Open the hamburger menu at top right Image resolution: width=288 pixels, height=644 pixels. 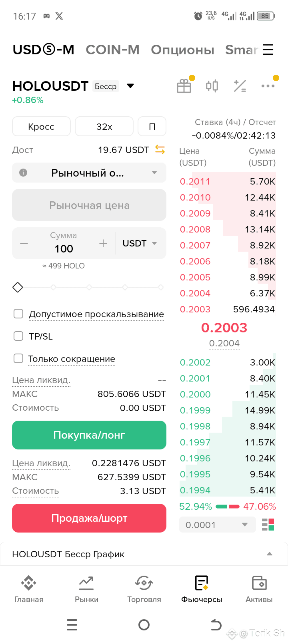(268, 50)
